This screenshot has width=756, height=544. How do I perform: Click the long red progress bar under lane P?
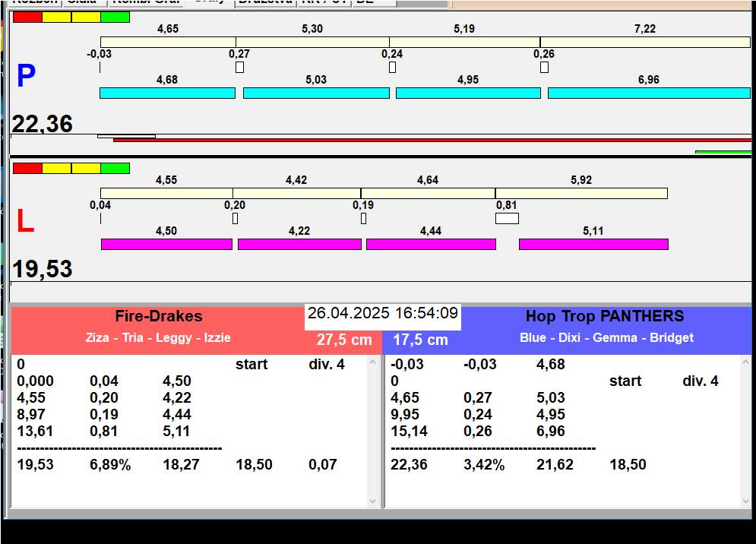[x=432, y=140]
